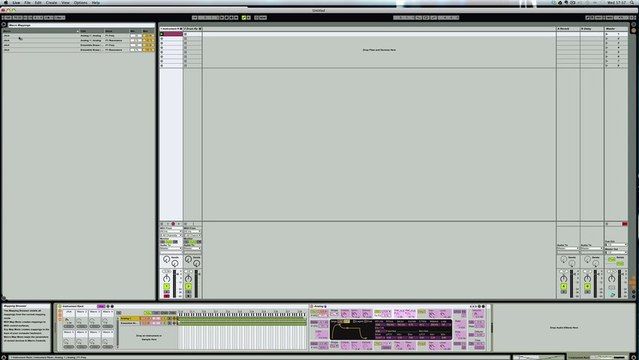639x360 pixels.
Task: Click the Chain zone editor button
Action: 164,313
